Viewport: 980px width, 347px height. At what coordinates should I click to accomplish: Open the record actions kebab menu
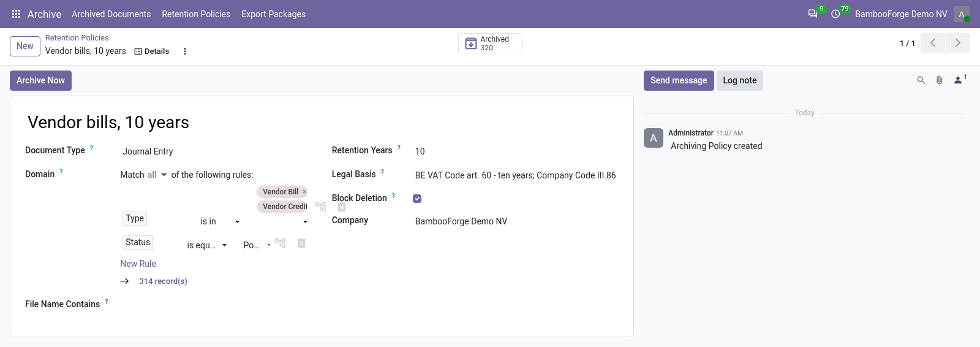[x=185, y=51]
